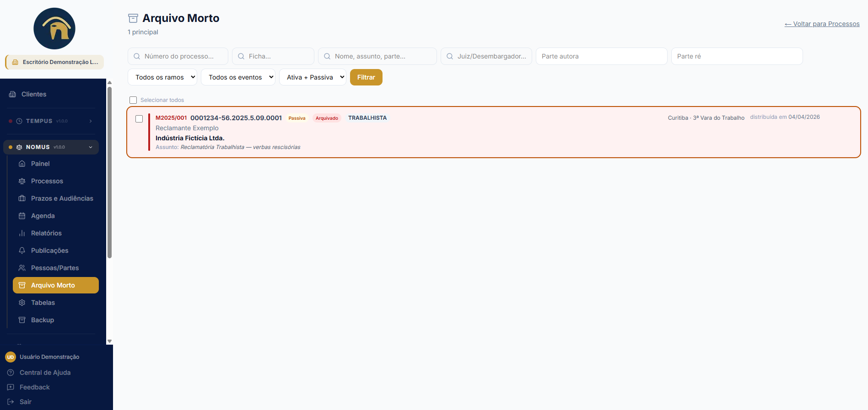
Task: Click the Backup box icon
Action: tap(22, 320)
